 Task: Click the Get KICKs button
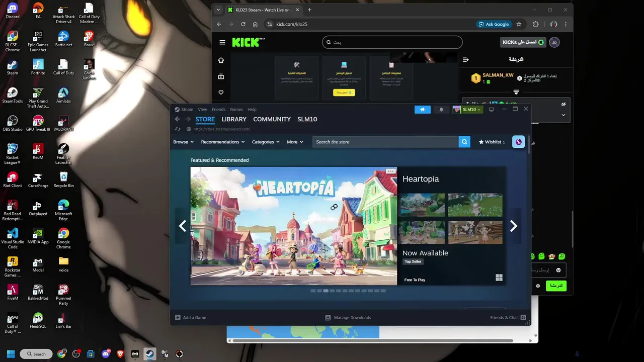[523, 42]
